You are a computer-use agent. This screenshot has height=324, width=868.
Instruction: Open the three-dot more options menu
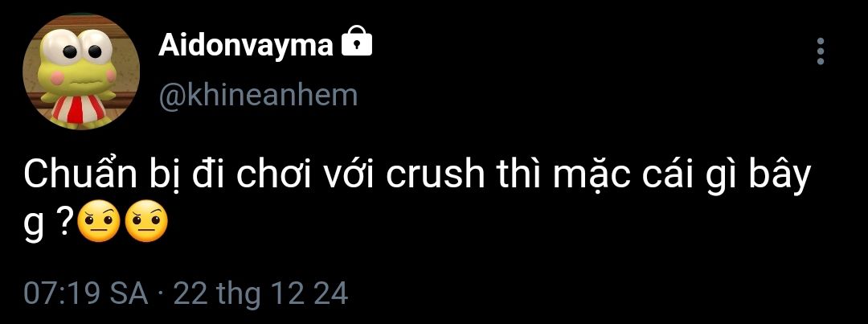point(820,51)
